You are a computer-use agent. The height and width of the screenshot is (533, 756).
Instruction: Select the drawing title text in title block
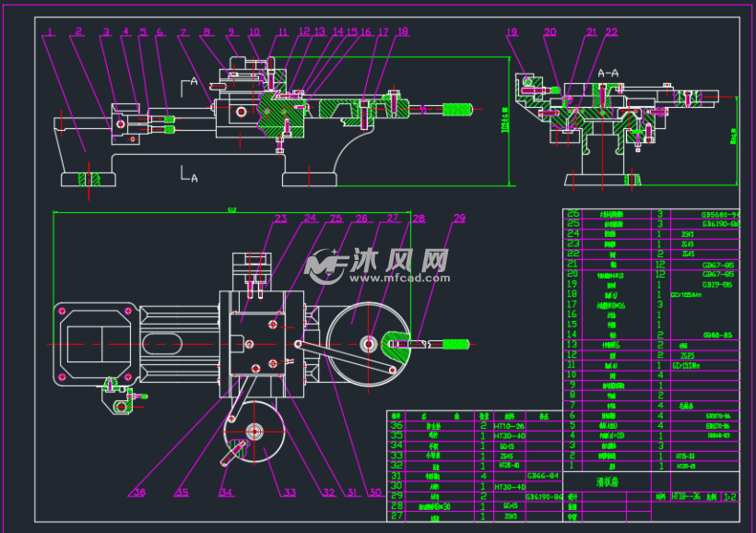click(x=608, y=482)
